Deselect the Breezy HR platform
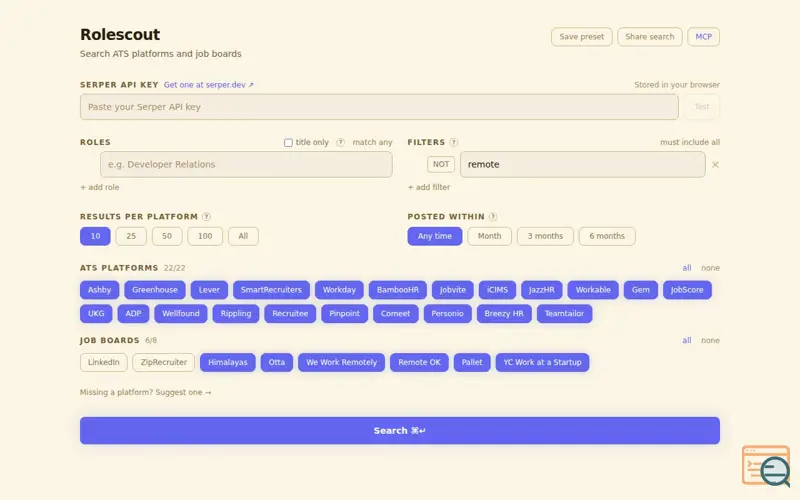 [x=504, y=314]
